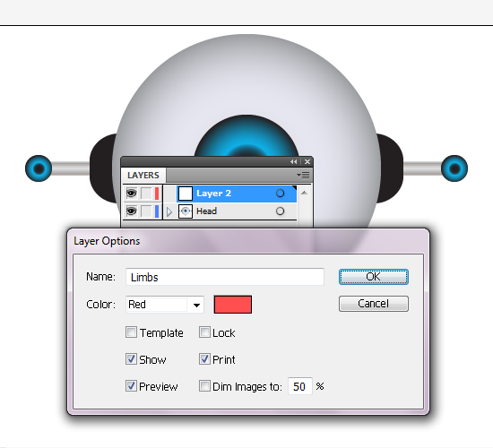Image resolution: width=493 pixels, height=448 pixels.
Task: Click target circle of Layer 2
Action: tap(280, 193)
